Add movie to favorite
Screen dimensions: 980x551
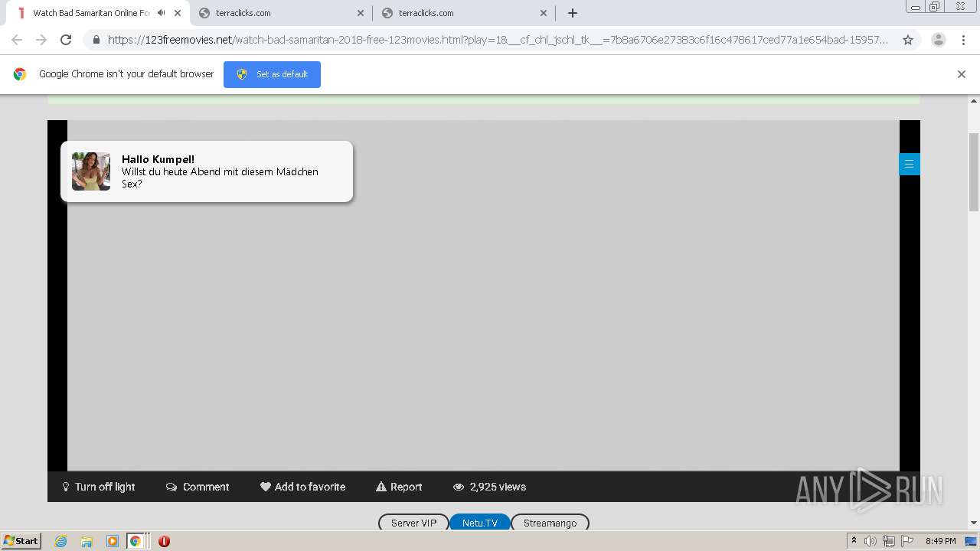pyautogui.click(x=302, y=487)
